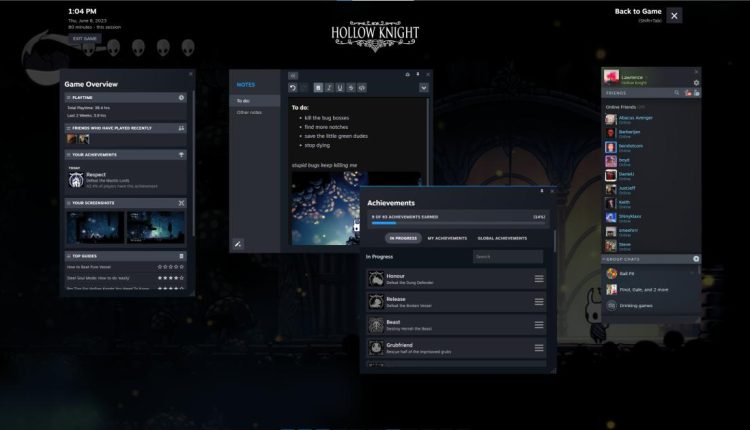Click the pin icon on Notes window
Viewport: 750px width, 430px height.
tap(418, 74)
